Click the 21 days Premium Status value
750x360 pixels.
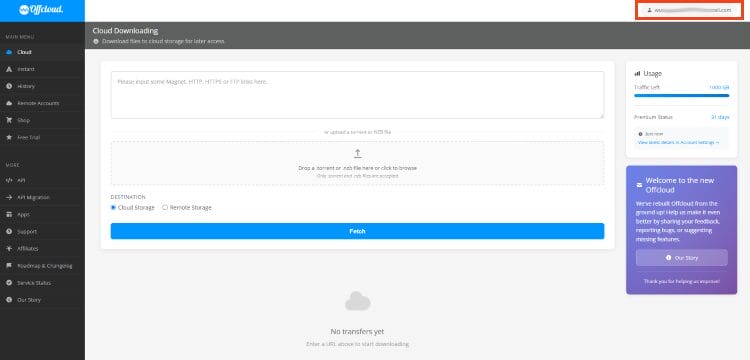(x=720, y=117)
